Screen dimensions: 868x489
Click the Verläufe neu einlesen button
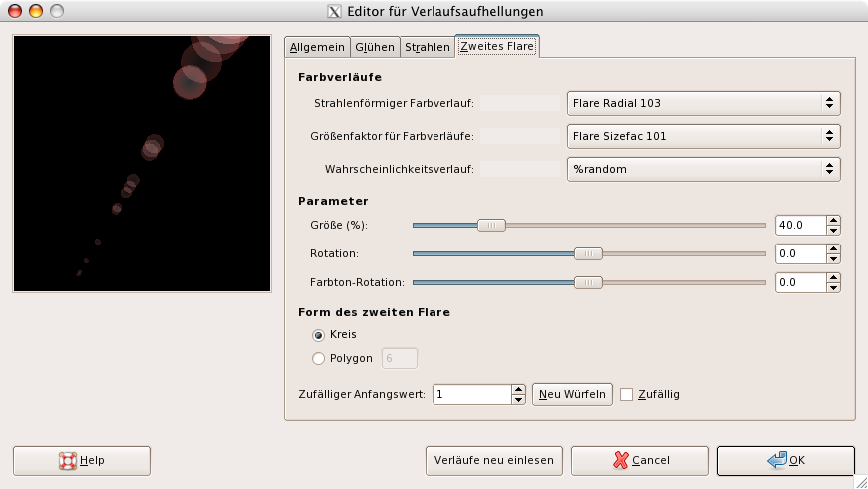(495, 461)
